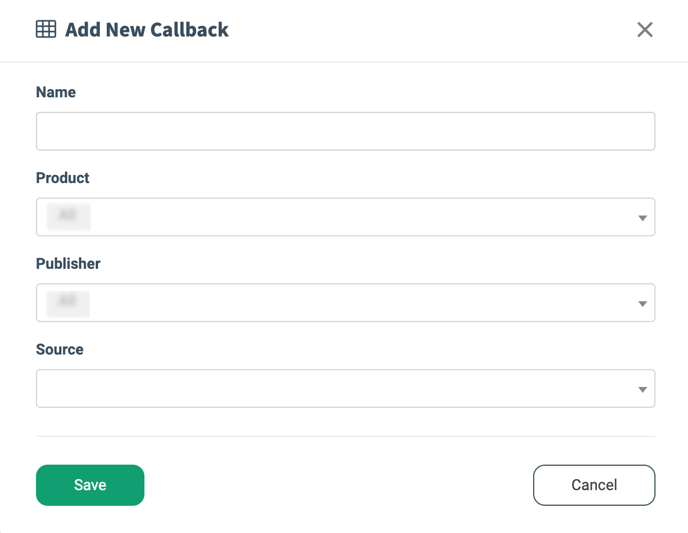This screenshot has height=533, width=688.
Task: Focus the Name text input field
Action: click(345, 131)
